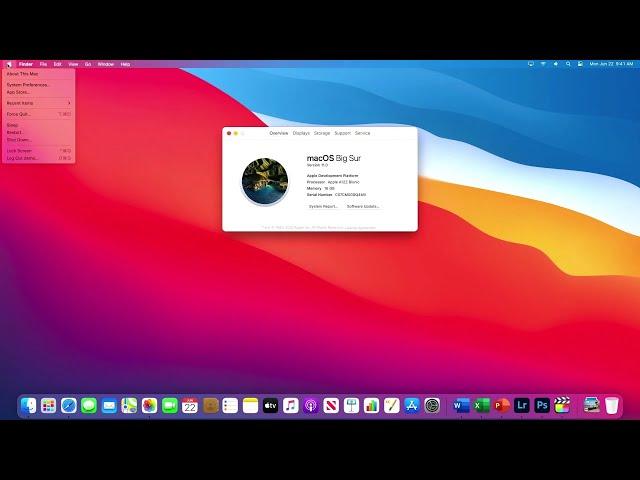The width and height of the screenshot is (640, 480).
Task: Launch FaceTime from the Dock
Action: (x=170, y=405)
